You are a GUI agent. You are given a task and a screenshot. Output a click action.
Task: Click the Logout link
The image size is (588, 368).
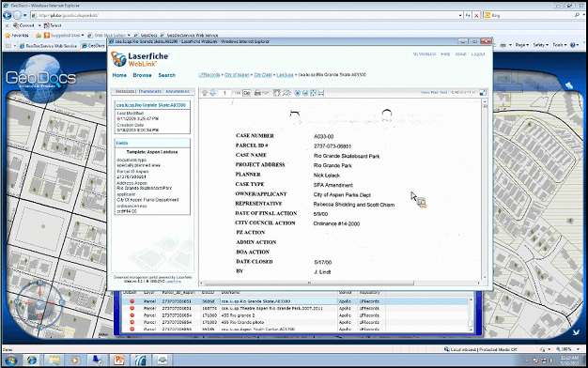coord(478,54)
